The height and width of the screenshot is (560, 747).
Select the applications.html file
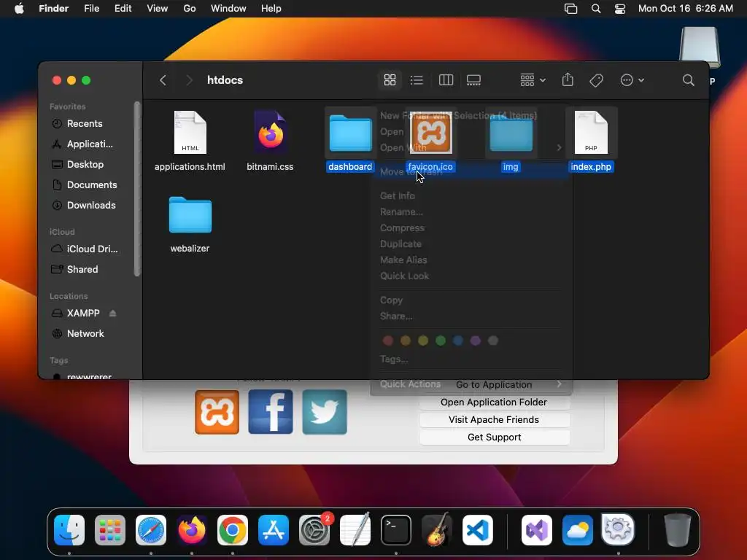pyautogui.click(x=190, y=141)
